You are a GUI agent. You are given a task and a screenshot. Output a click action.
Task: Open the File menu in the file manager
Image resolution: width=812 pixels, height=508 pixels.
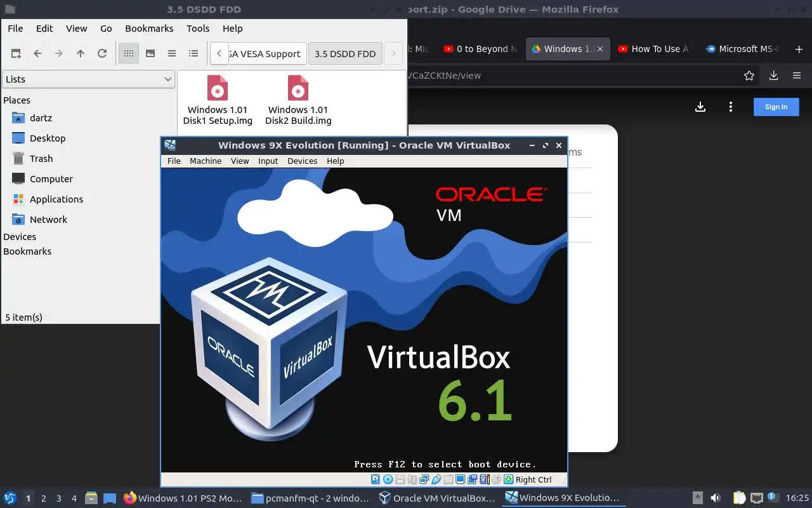pyautogui.click(x=15, y=29)
